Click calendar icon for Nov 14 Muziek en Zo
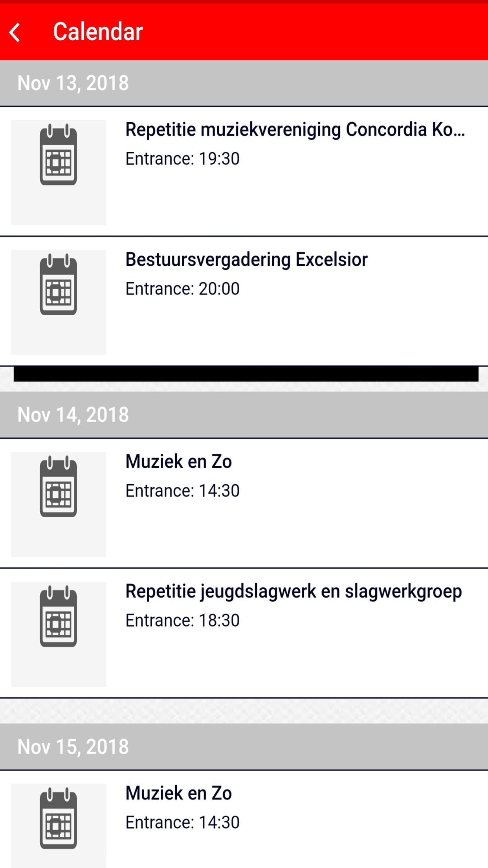Screen dimensions: 488x868 pos(59,486)
